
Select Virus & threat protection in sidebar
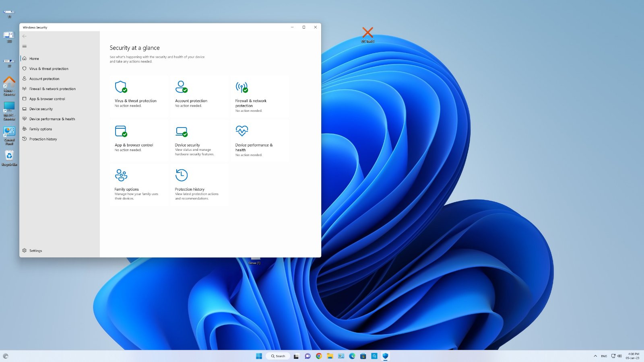coord(60,68)
